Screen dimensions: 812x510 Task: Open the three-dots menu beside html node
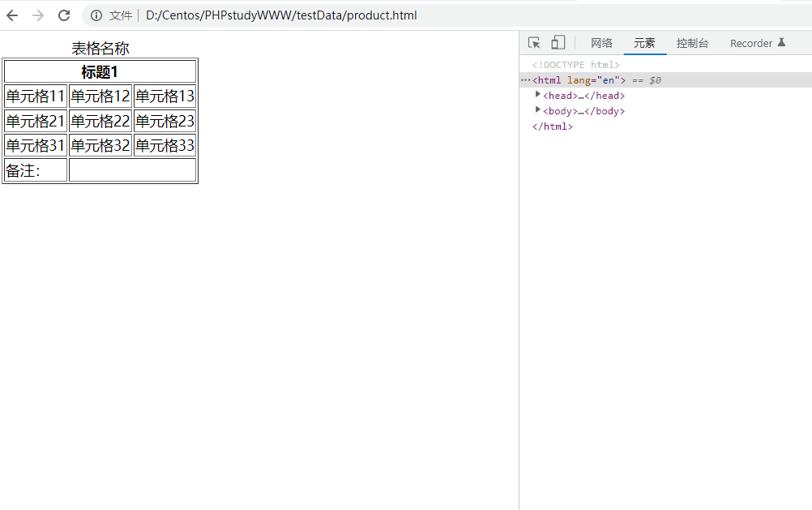(x=525, y=80)
